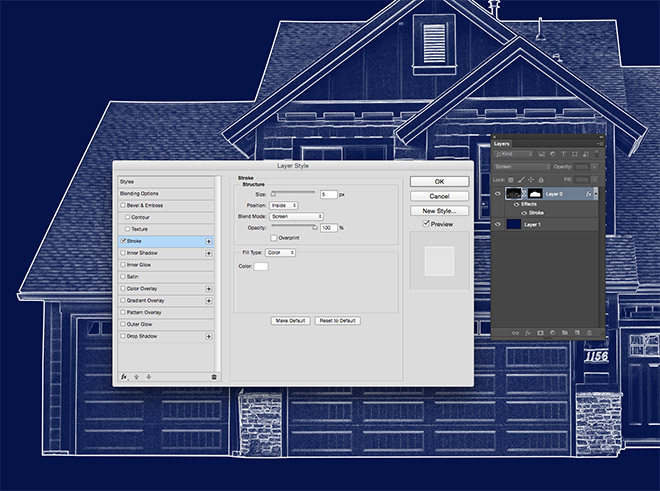This screenshot has width=660, height=491.
Task: Open the Blend Mode dropdown in Stroke
Action: point(294,216)
